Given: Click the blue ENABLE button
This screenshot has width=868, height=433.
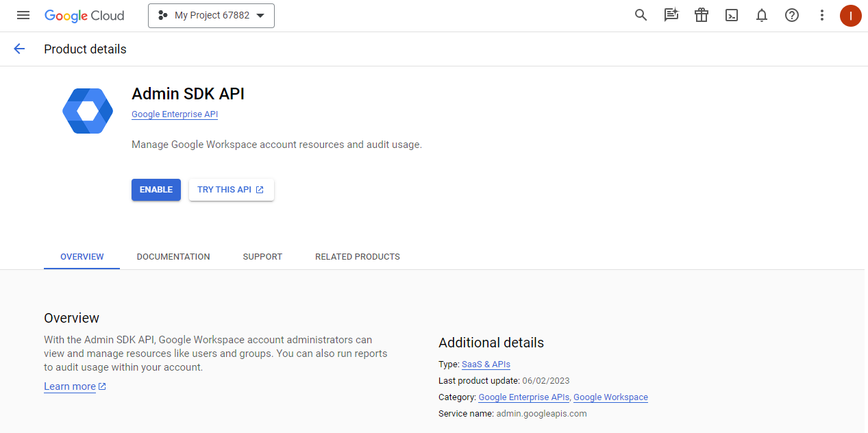Looking at the screenshot, I should pyautogui.click(x=156, y=190).
